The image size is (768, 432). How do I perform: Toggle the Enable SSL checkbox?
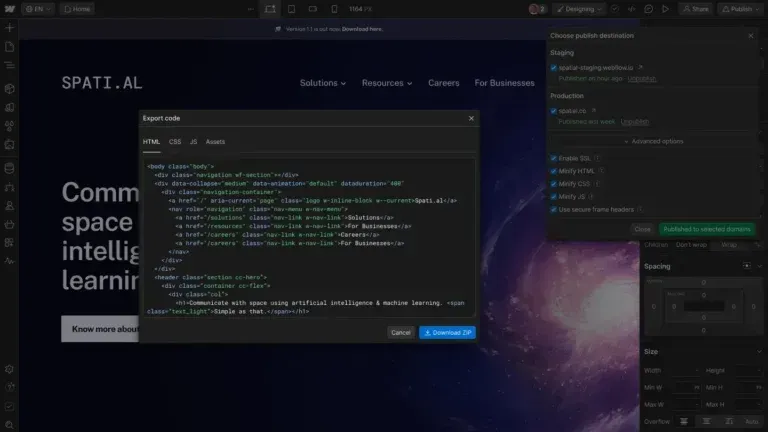(553, 158)
